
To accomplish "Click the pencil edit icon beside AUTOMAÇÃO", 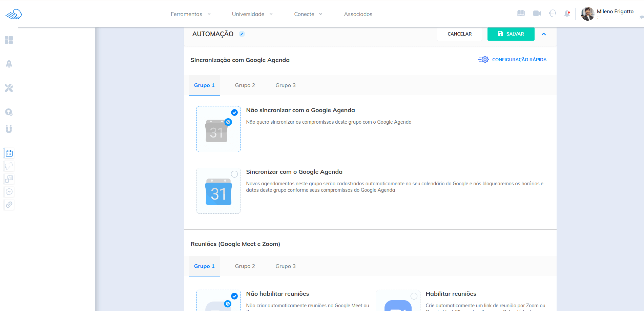I will [242, 34].
